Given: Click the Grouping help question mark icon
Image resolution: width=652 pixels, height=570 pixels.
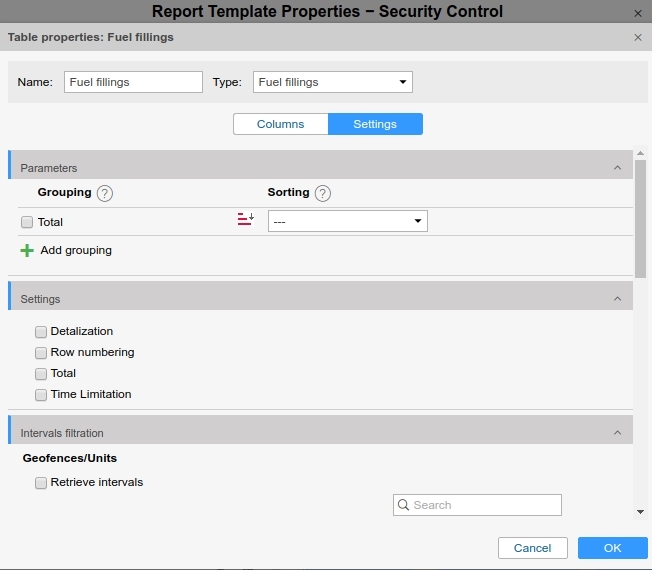Looking at the screenshot, I should 104,193.
